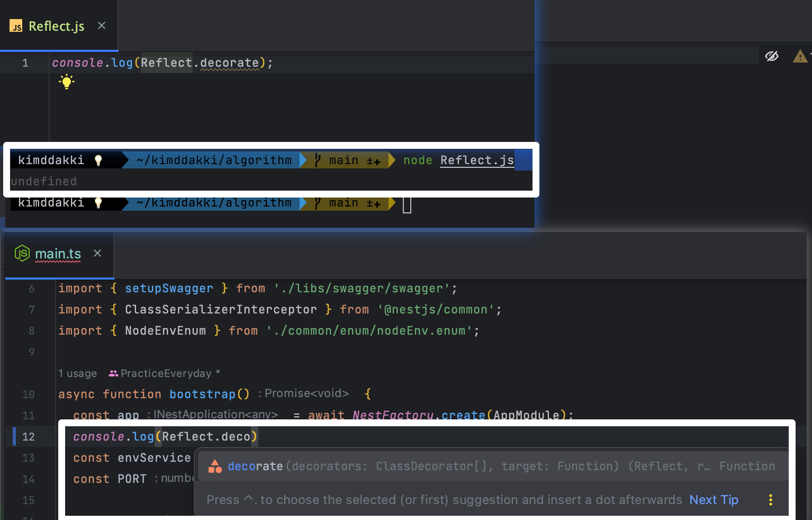The width and height of the screenshot is (812, 520).
Task: Click the JS file icon on Reflect.js tab
Action: (16, 26)
